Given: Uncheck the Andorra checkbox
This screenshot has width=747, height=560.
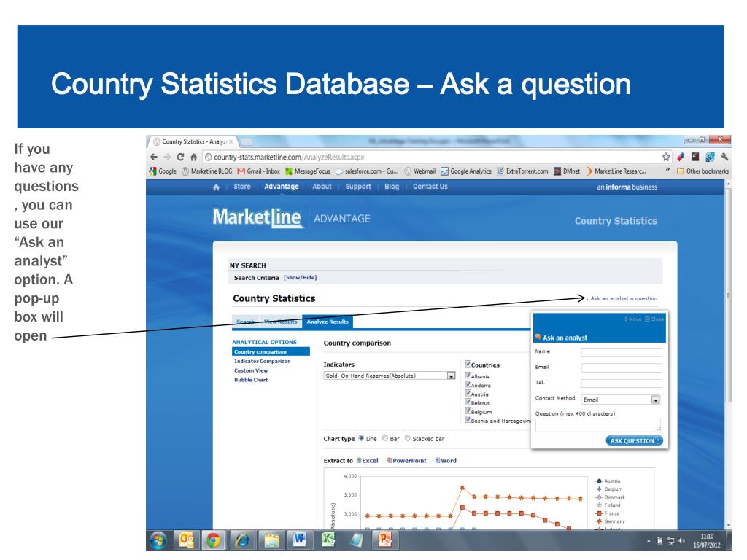Looking at the screenshot, I should 468,384.
